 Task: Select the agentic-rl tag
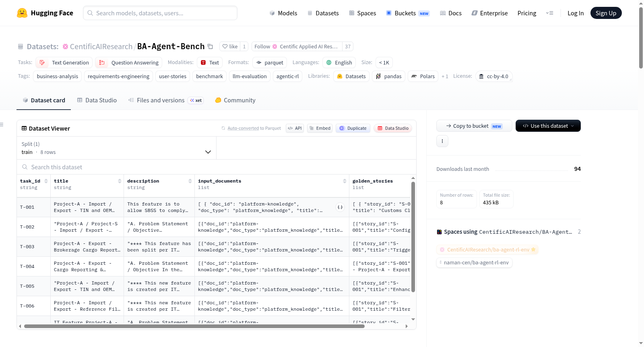click(x=287, y=76)
